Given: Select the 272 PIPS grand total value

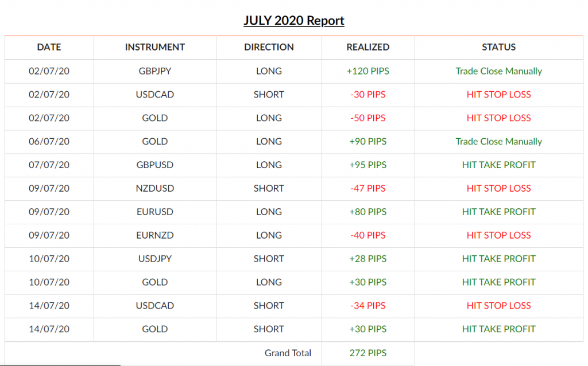Looking at the screenshot, I should (368, 353).
